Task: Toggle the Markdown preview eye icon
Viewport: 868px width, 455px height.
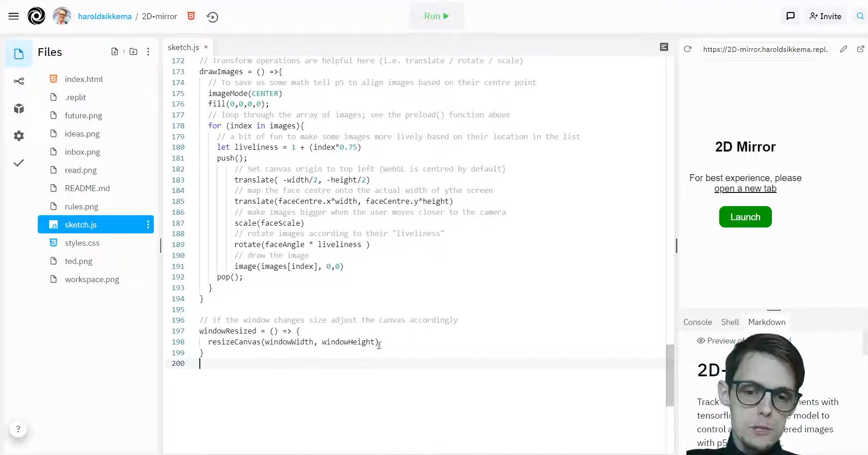Action: pyautogui.click(x=701, y=341)
